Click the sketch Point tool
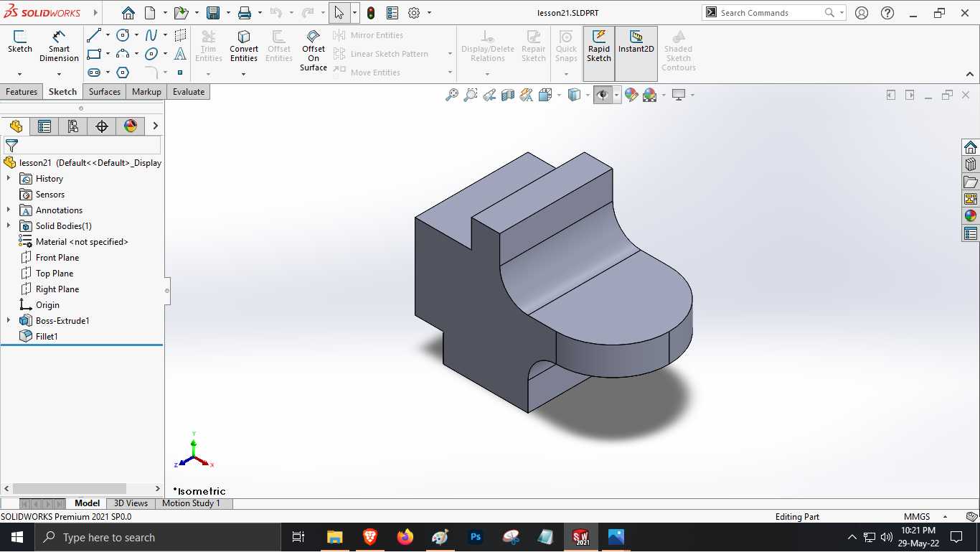The image size is (980, 560). click(180, 73)
